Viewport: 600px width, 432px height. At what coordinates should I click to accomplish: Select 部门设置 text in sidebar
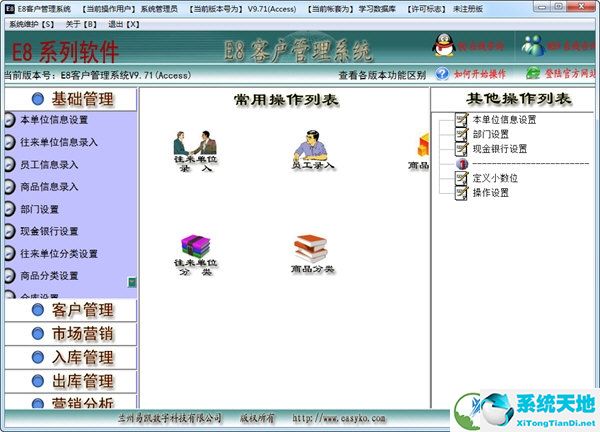(x=39, y=209)
